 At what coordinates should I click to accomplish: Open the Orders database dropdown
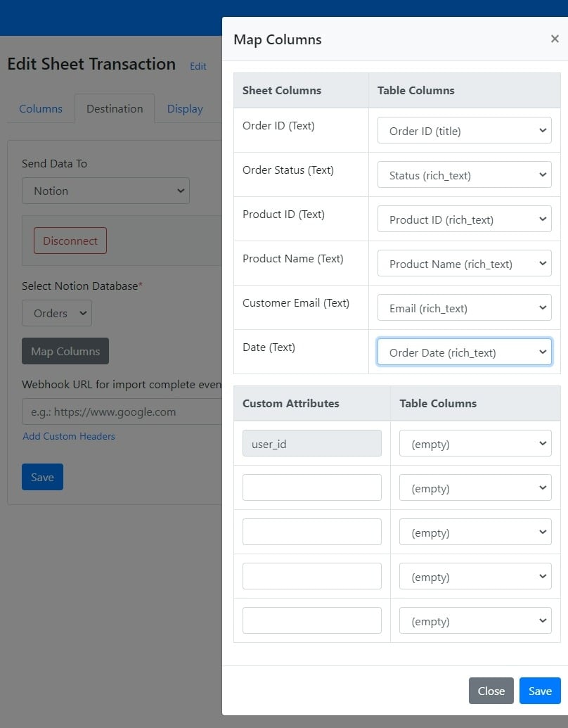click(x=57, y=314)
